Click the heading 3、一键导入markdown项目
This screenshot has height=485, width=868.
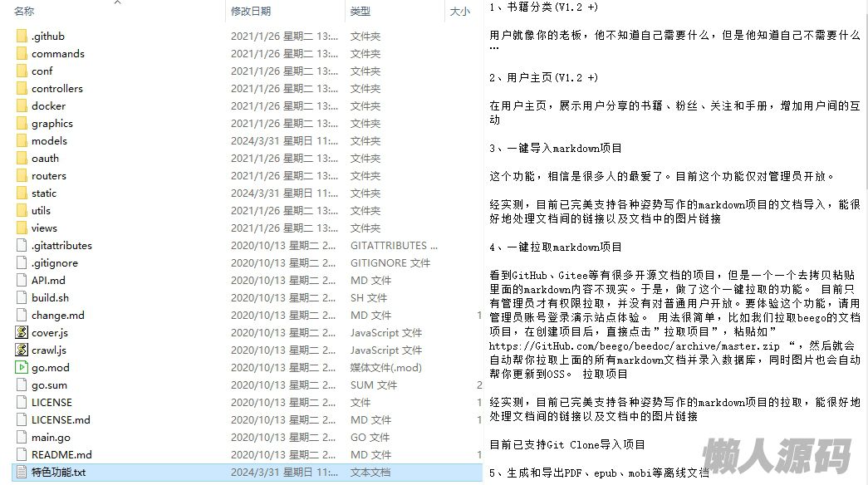(555, 149)
